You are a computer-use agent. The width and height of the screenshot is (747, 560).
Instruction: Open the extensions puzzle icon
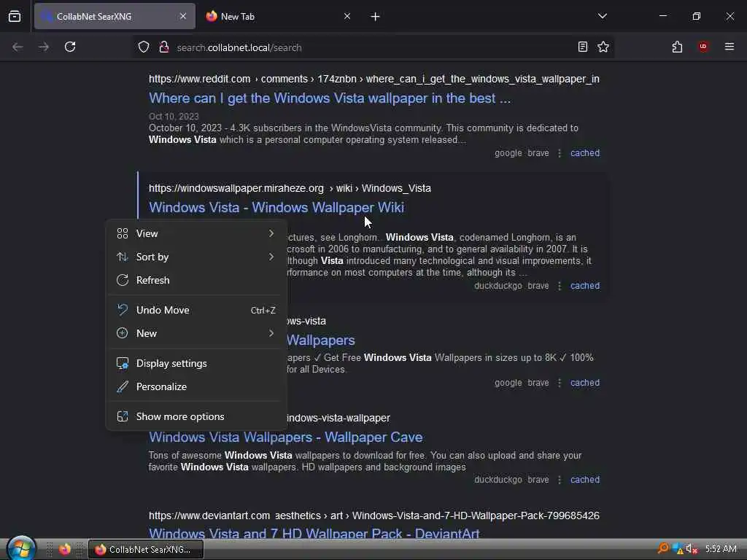(x=678, y=47)
